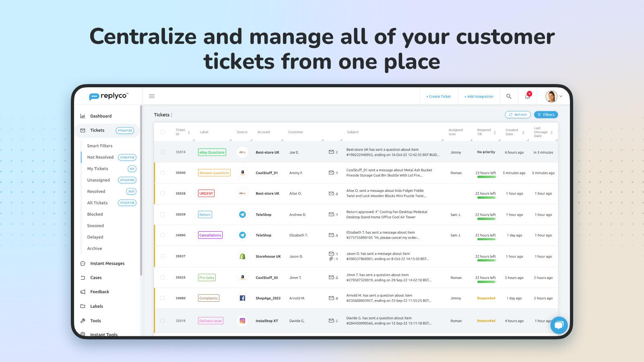Open Instant Tools settings icon
This screenshot has height=362, width=644.
tap(83, 334)
